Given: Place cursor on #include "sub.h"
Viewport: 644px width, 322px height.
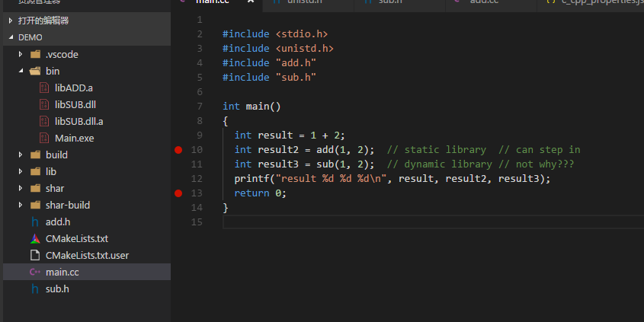Looking at the screenshot, I should click(269, 77).
